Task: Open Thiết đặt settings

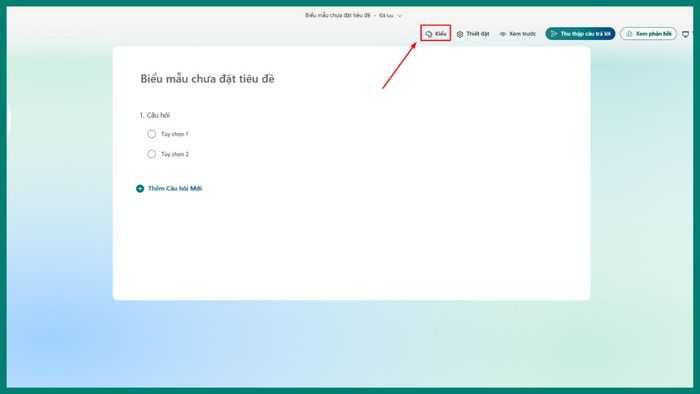Action: (473, 34)
